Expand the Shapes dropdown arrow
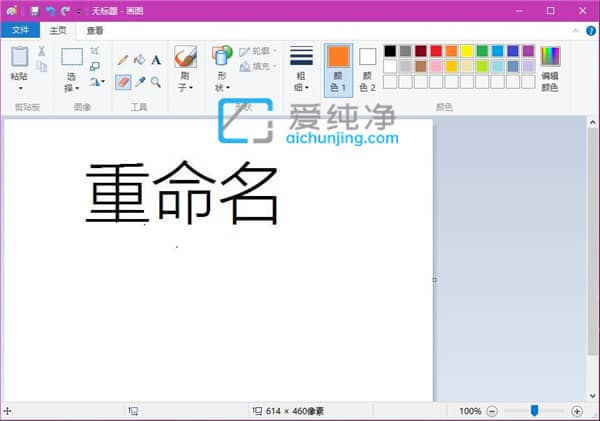The width and height of the screenshot is (600, 421). pos(228,88)
